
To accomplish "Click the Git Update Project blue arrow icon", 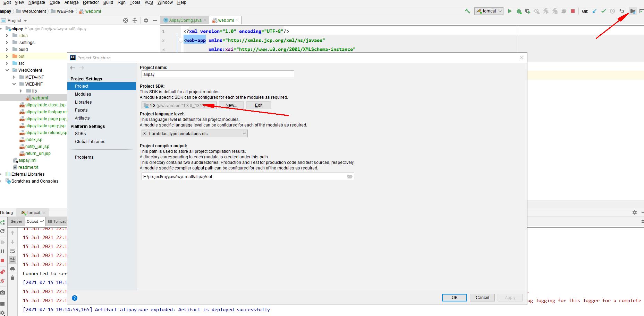I will point(594,11).
